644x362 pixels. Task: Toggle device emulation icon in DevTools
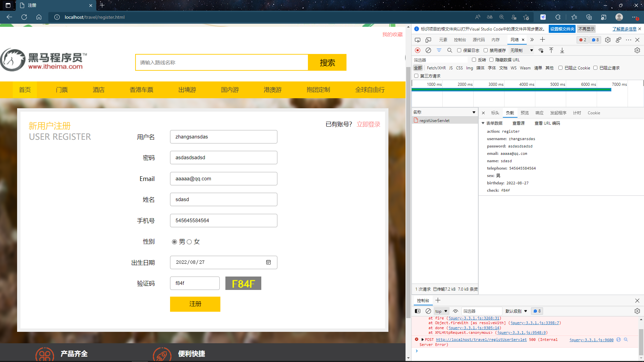point(428,40)
